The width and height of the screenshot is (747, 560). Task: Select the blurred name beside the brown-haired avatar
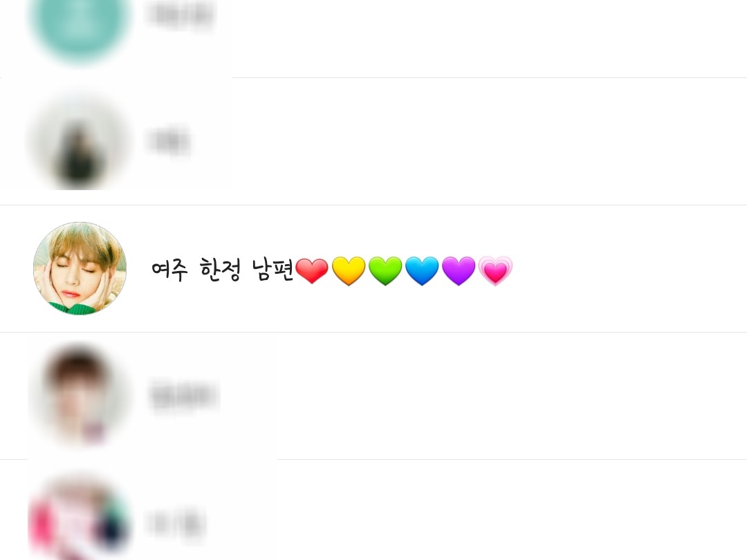click(x=183, y=395)
